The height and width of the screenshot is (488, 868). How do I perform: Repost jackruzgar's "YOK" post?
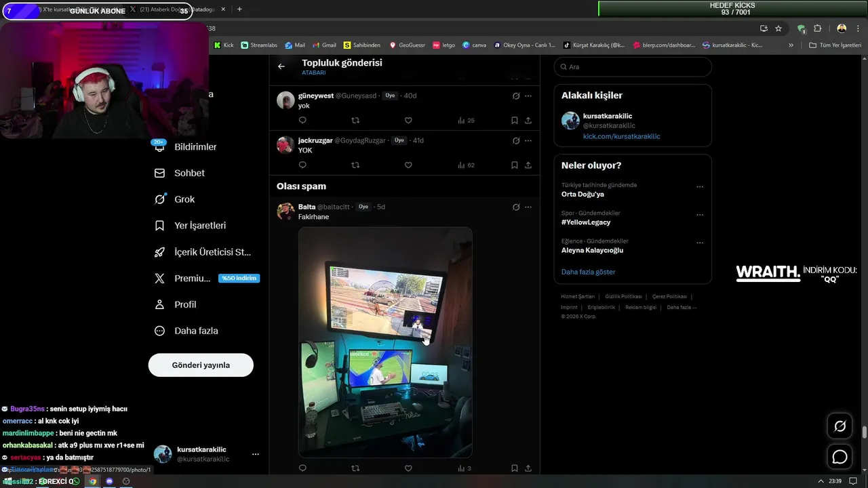point(355,165)
